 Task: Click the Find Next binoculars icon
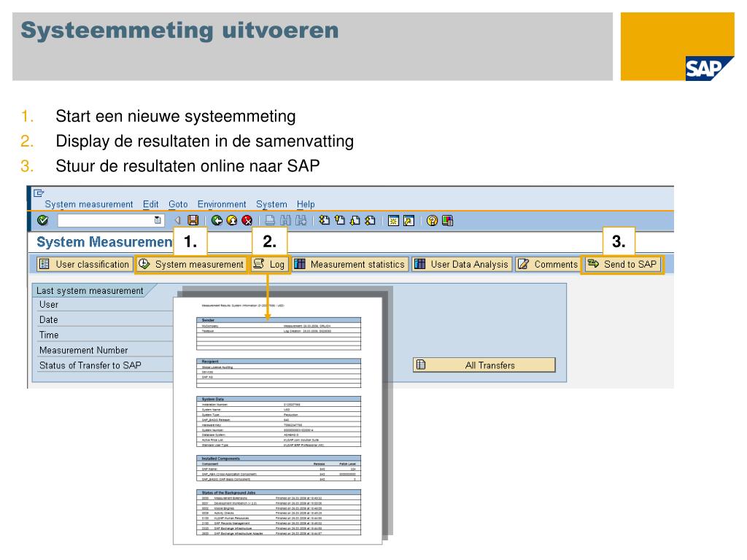click(301, 220)
